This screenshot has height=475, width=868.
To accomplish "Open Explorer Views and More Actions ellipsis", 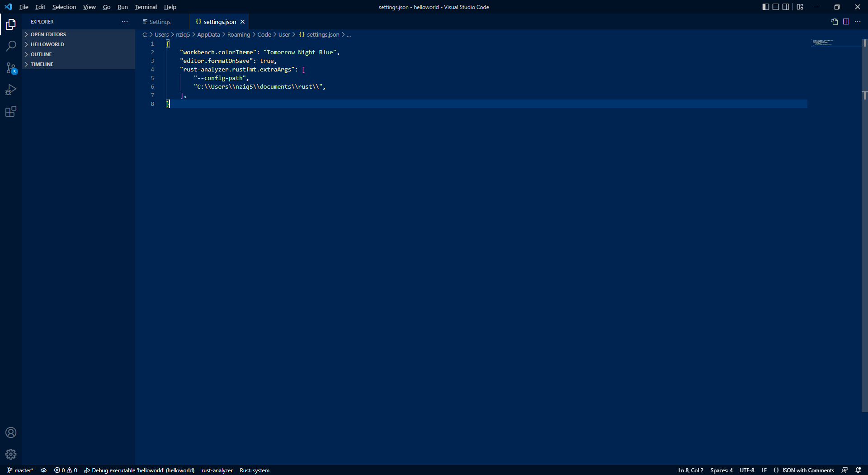I will coord(125,22).
